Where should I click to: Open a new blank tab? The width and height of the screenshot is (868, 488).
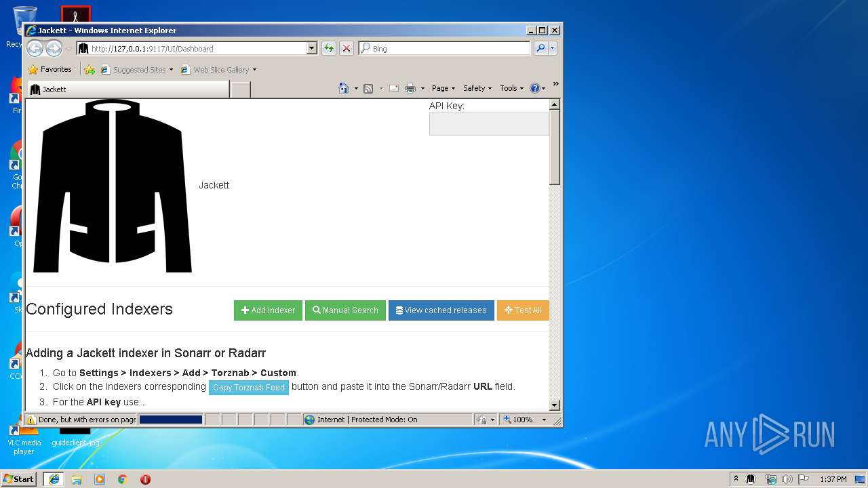pyautogui.click(x=241, y=89)
